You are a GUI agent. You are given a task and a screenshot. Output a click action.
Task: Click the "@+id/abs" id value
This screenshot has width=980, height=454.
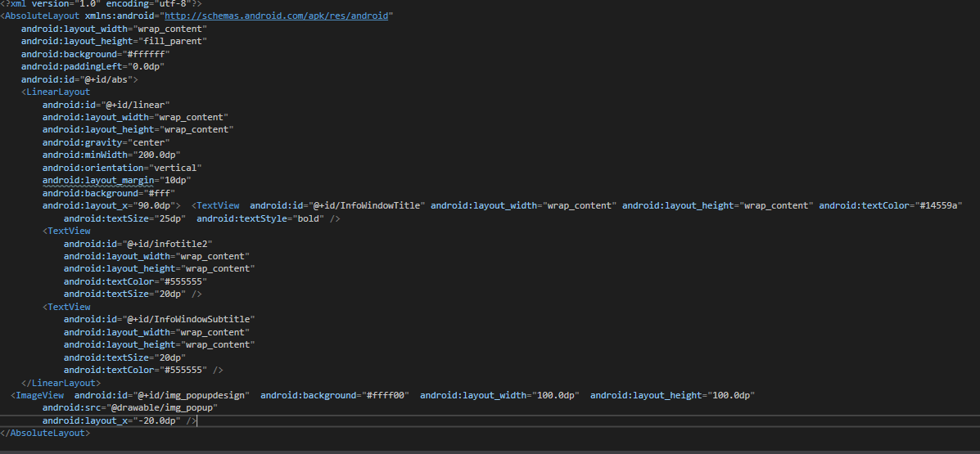[109, 79]
